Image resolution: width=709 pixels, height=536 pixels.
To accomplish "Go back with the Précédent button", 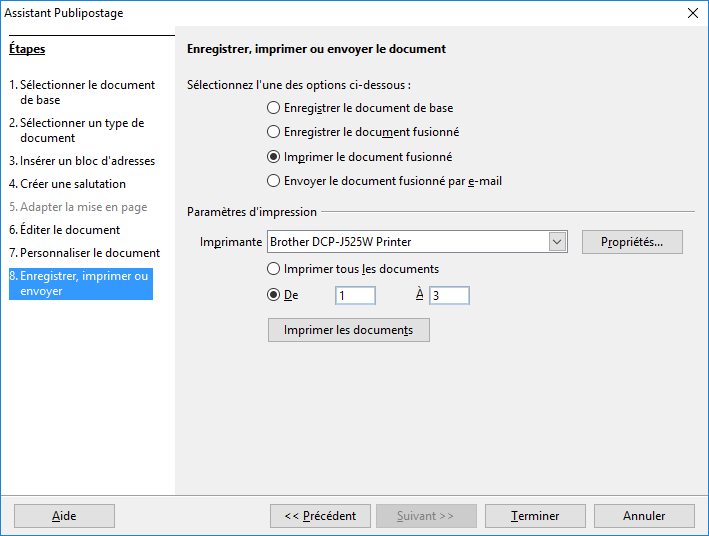I will pos(320,516).
